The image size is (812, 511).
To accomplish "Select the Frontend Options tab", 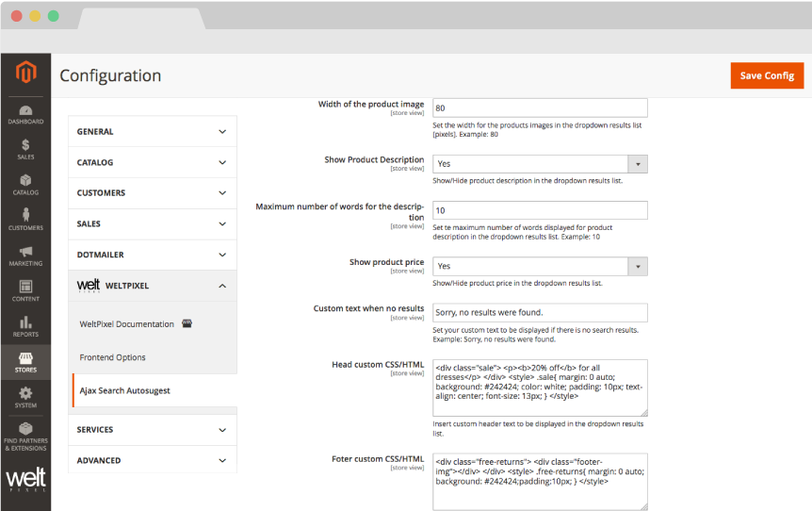I will (113, 357).
